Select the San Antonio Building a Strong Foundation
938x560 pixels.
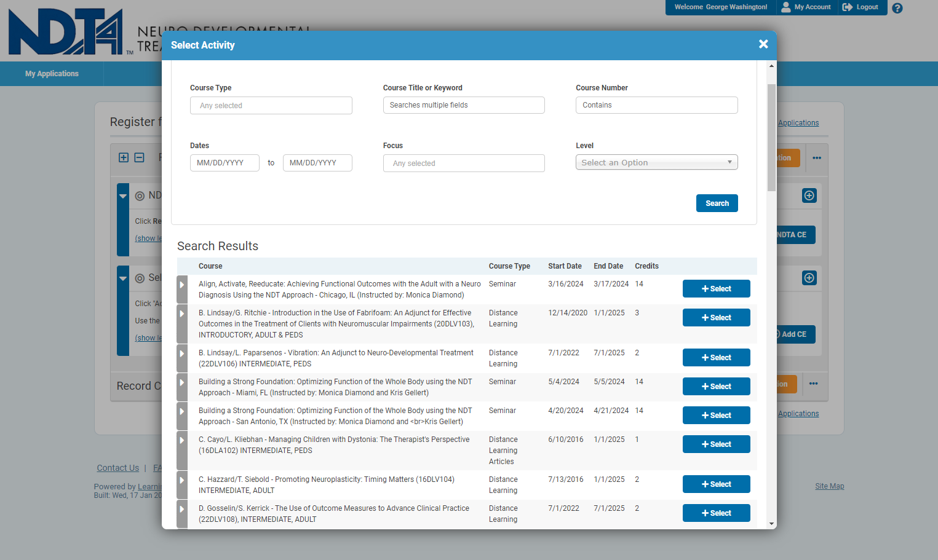pos(716,416)
